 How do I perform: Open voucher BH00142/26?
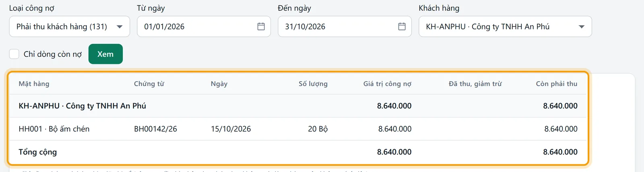[x=155, y=129]
